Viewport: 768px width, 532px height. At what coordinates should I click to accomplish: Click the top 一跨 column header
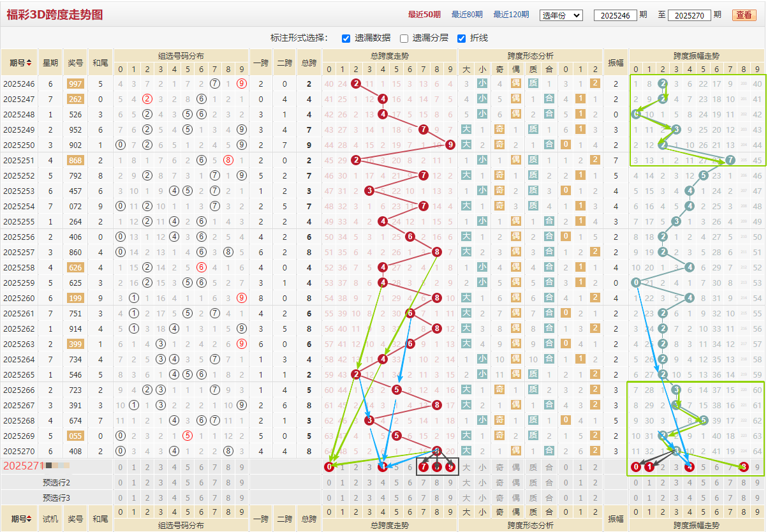261,63
